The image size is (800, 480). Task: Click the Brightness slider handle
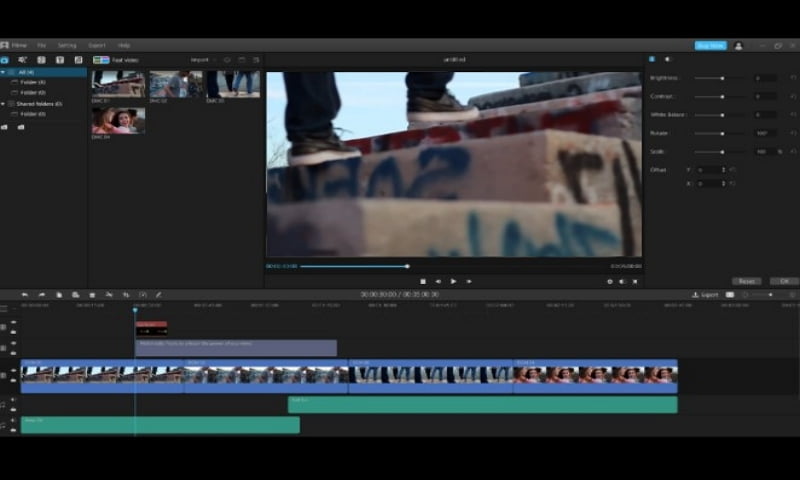tap(722, 79)
